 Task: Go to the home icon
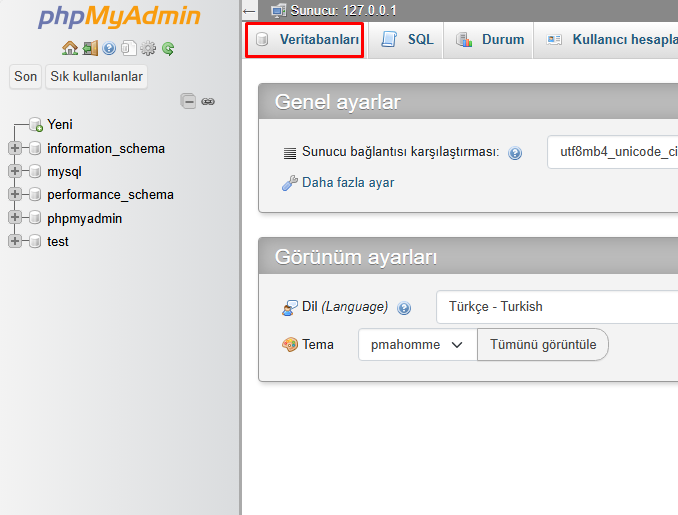click(x=70, y=48)
